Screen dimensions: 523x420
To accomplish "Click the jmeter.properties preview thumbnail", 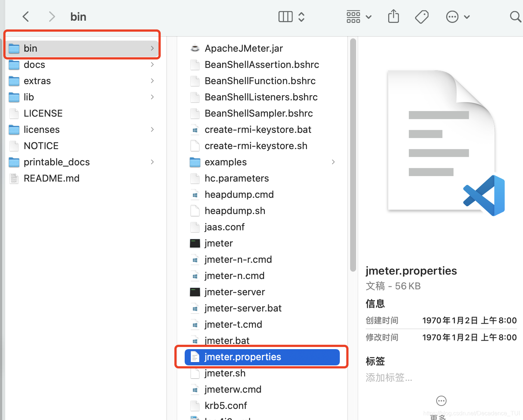I will point(446,143).
